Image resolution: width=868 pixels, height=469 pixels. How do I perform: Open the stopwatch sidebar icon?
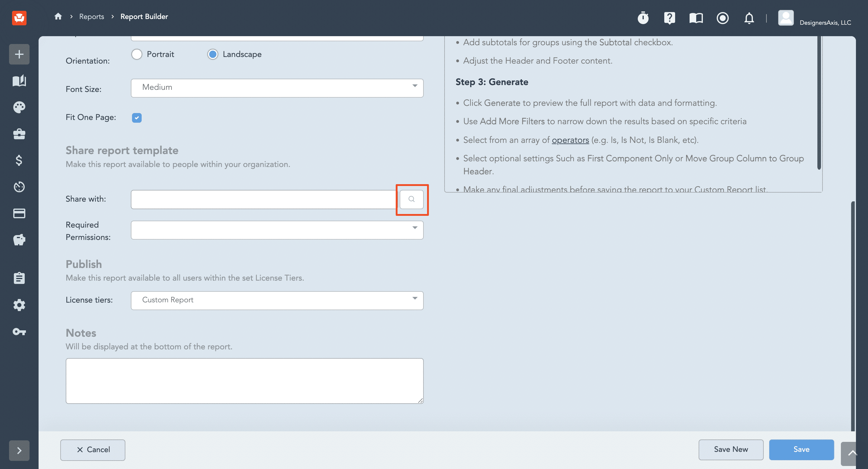19,187
